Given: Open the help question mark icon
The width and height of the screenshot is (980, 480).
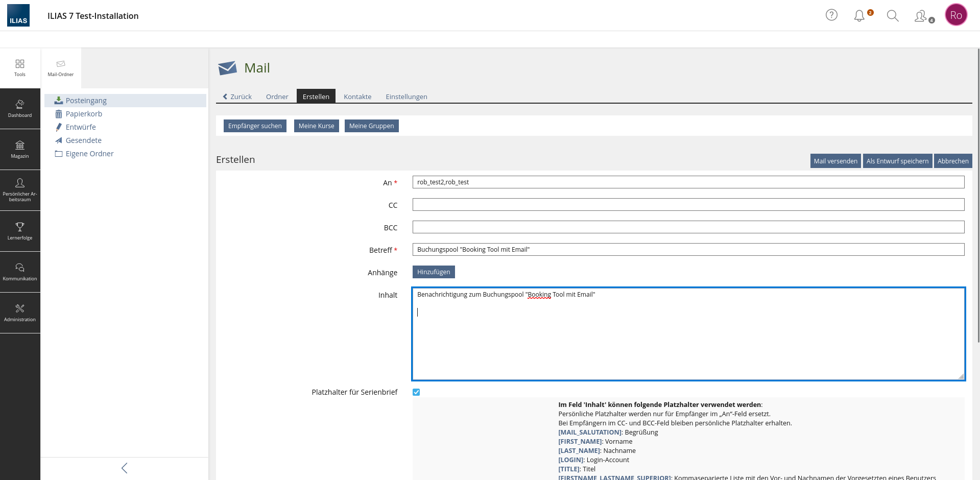Looking at the screenshot, I should pos(831,15).
